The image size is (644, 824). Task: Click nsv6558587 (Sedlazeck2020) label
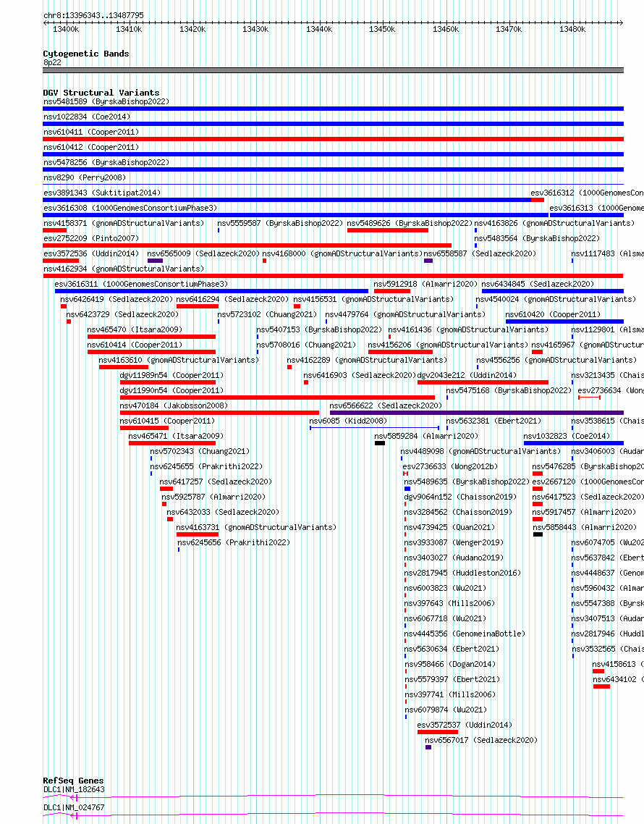click(x=480, y=254)
